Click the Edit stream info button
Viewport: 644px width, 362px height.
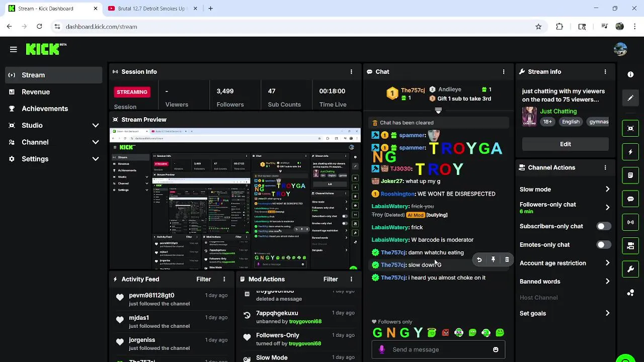click(566, 144)
